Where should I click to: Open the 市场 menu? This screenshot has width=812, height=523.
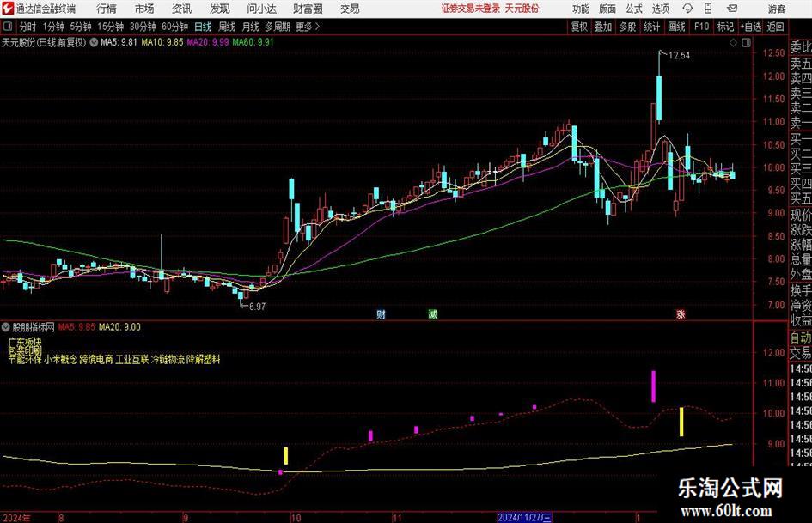[144, 9]
